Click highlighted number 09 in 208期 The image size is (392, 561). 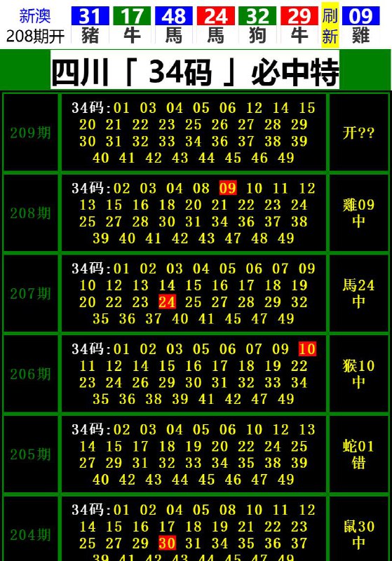click(228, 188)
